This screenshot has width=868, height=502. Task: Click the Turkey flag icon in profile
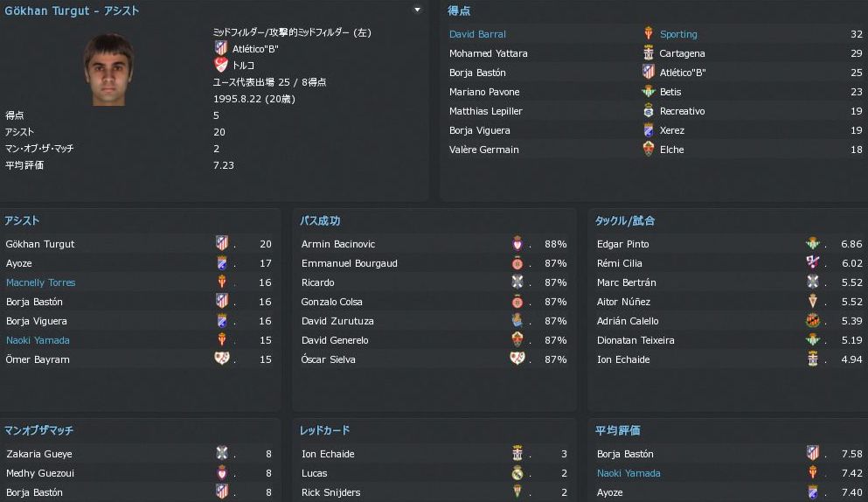(220, 65)
